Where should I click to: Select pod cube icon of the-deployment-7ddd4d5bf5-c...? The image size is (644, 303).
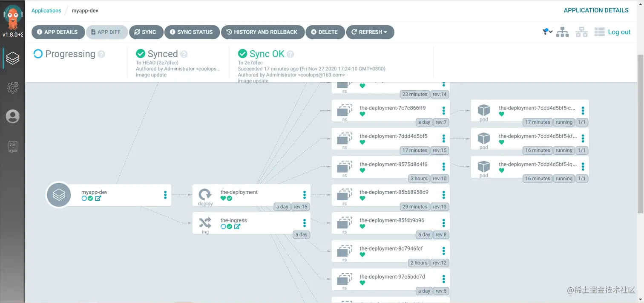click(484, 110)
